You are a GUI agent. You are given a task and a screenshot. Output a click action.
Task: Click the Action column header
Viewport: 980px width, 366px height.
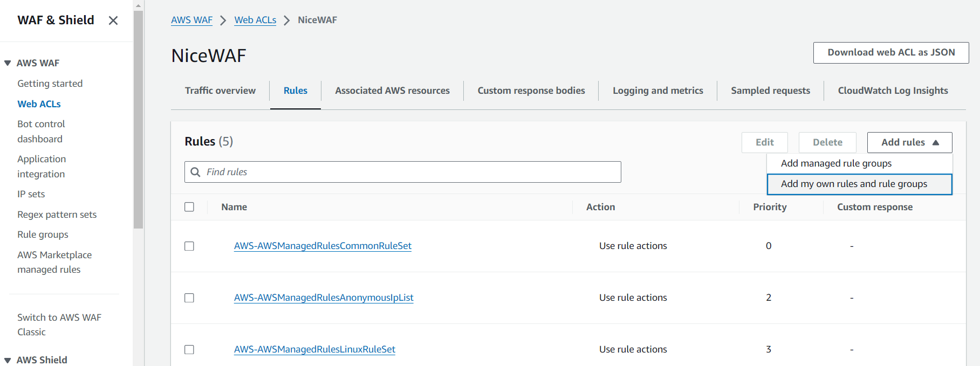pyautogui.click(x=600, y=207)
